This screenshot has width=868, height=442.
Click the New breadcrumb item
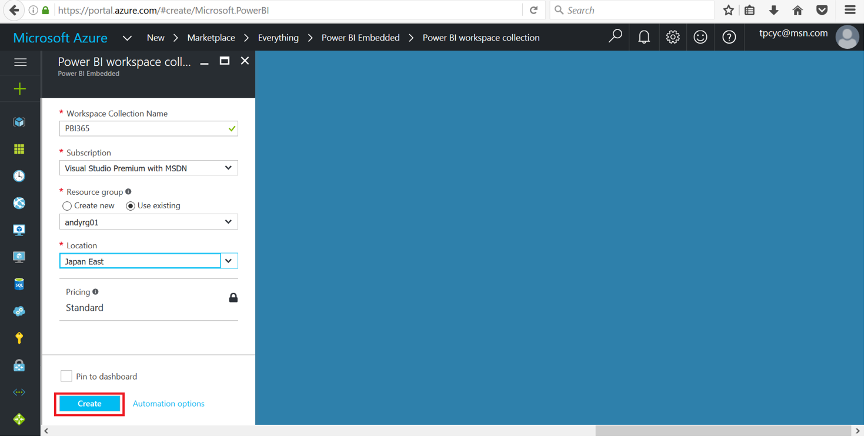[x=156, y=38]
